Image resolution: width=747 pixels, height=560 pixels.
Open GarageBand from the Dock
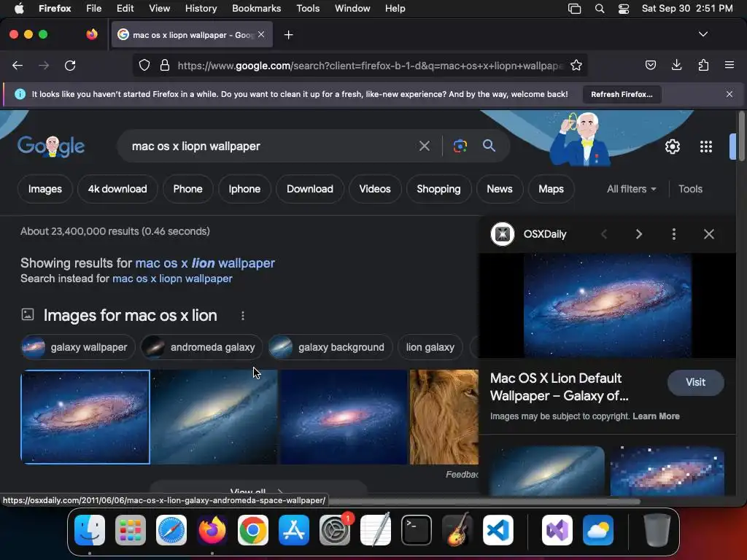[x=457, y=530]
